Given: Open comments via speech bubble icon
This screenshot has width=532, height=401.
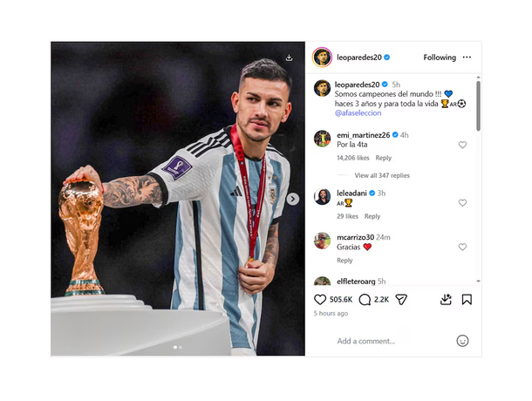Looking at the screenshot, I should pos(365,300).
